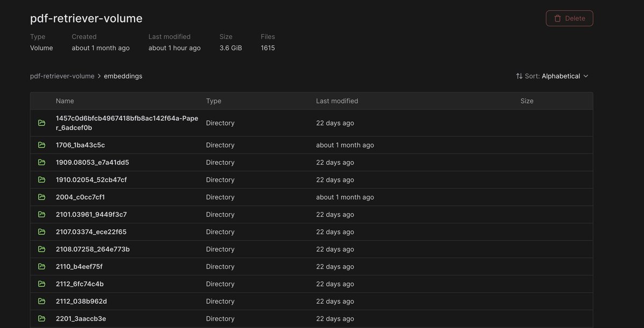This screenshot has width=644, height=328.
Task: Open the 2201_3aaccb3e directory
Action: tap(80, 318)
